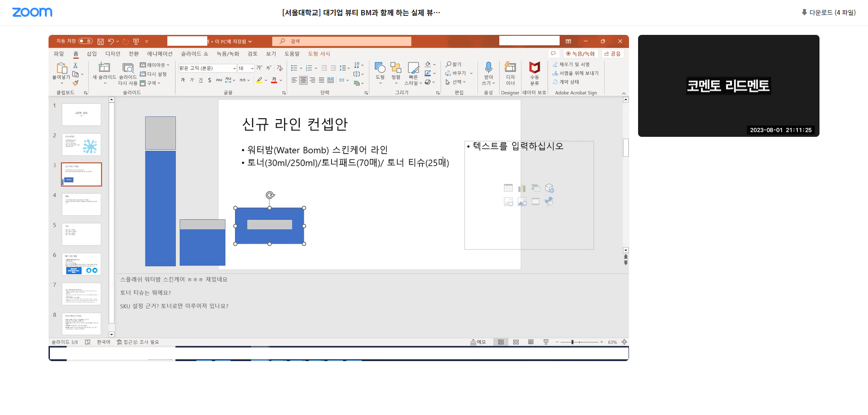Select the Format Painter brush icon

pos(75,83)
